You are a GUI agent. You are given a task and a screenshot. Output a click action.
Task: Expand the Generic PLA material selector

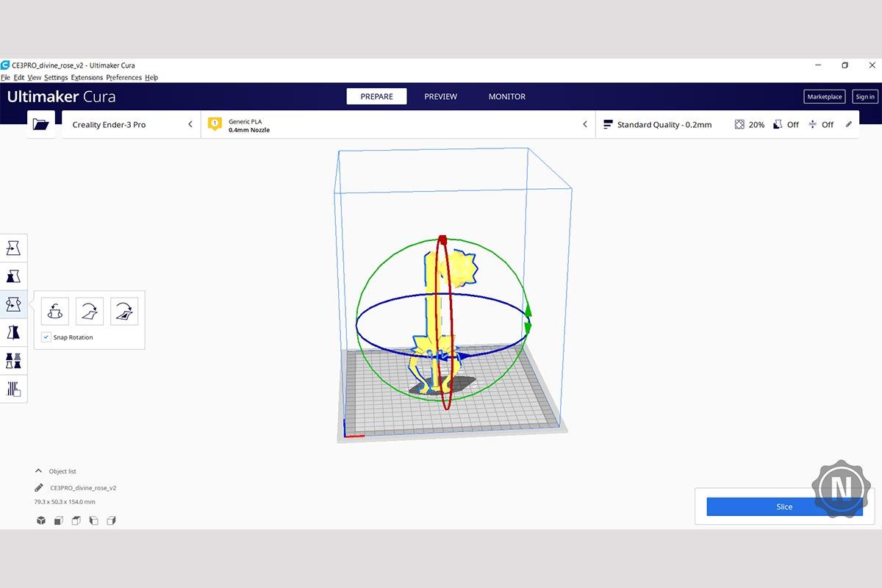tap(398, 124)
